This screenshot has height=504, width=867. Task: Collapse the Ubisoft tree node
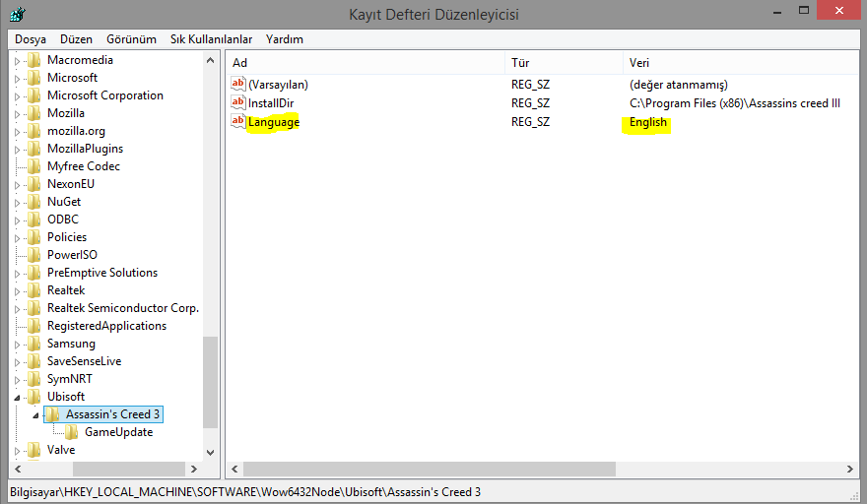[x=17, y=397]
